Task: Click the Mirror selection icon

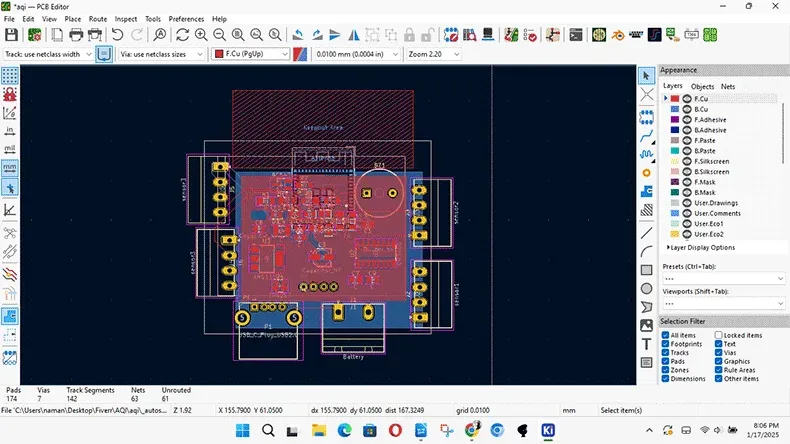Action: pos(354,35)
